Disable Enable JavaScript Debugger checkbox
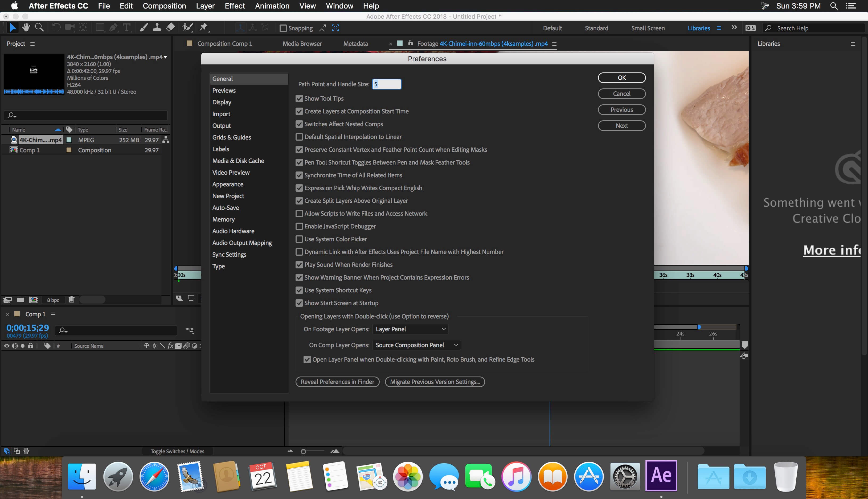Screen dimensions: 868x499 299,226
